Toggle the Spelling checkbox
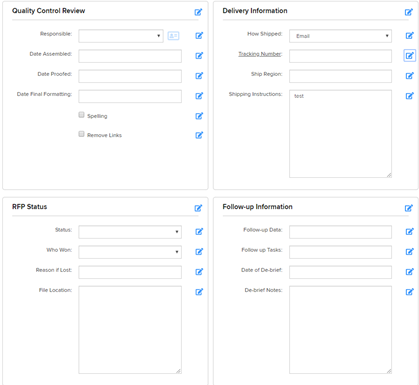The height and width of the screenshot is (385, 419). (81, 115)
